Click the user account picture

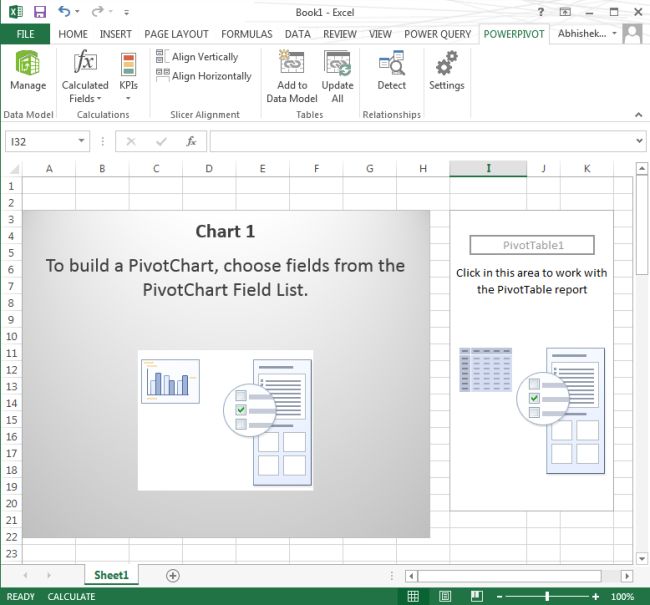click(633, 34)
